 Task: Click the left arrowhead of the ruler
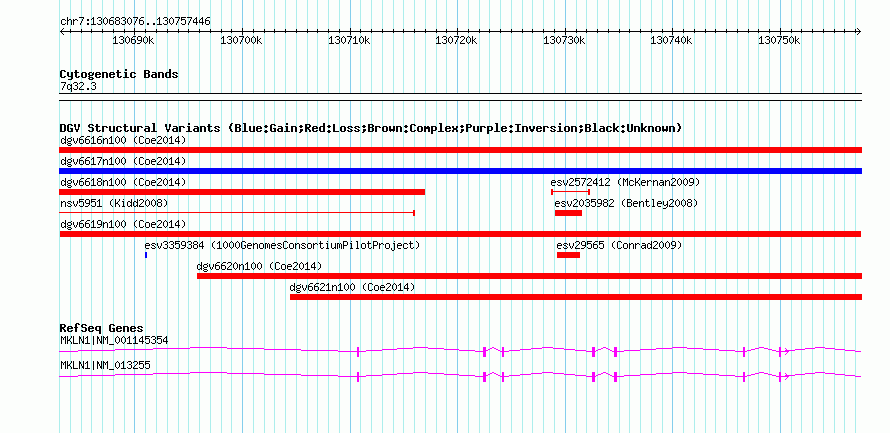(x=62, y=31)
